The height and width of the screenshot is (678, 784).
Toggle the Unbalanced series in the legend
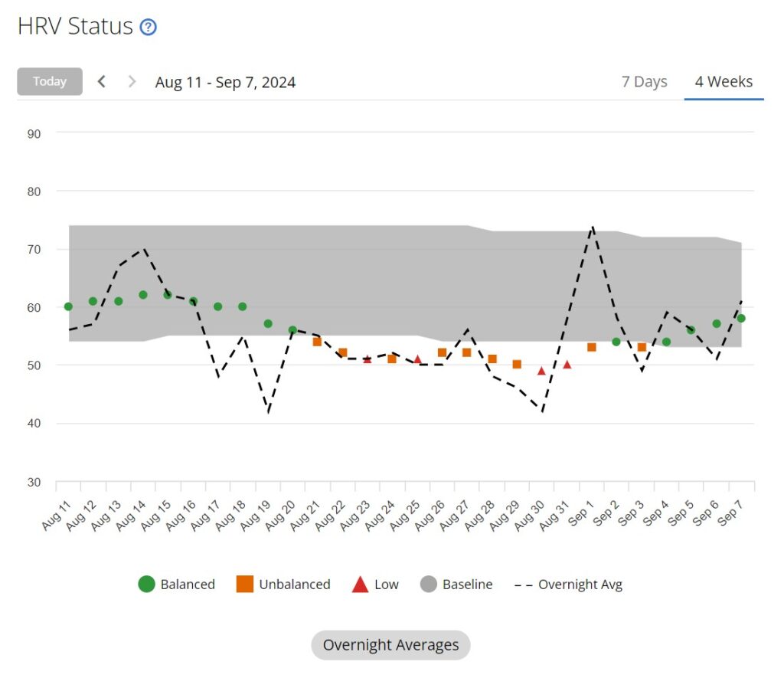pos(283,585)
